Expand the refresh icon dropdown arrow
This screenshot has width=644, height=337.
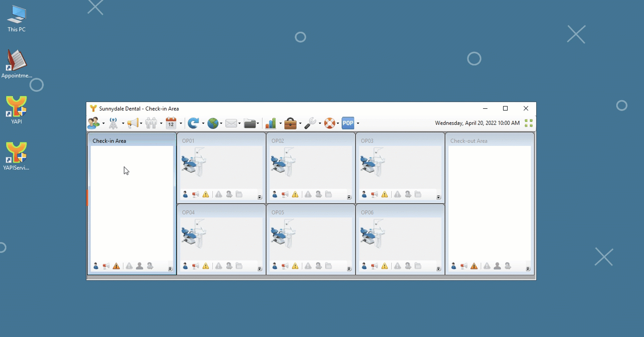pyautogui.click(x=203, y=124)
